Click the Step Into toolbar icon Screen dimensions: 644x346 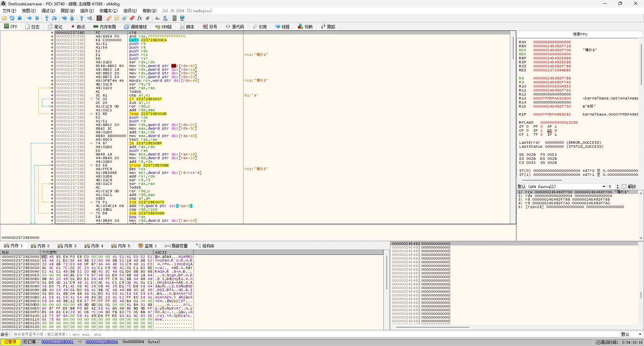47,18
